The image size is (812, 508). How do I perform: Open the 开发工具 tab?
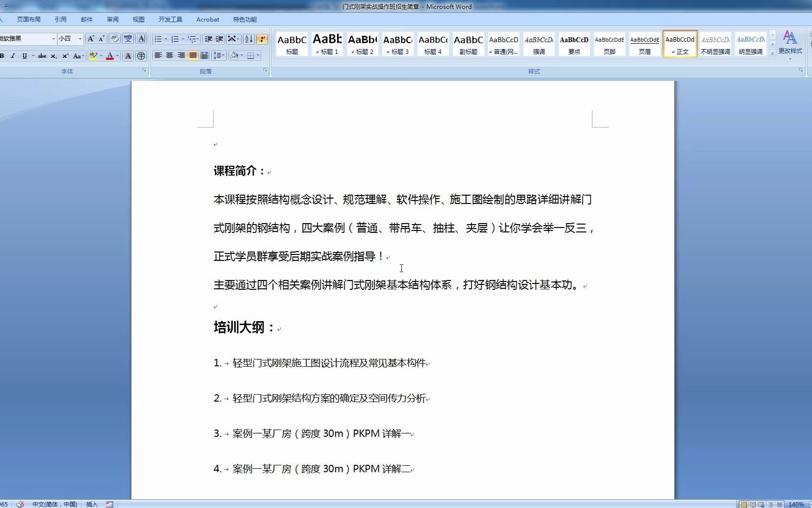pyautogui.click(x=171, y=20)
